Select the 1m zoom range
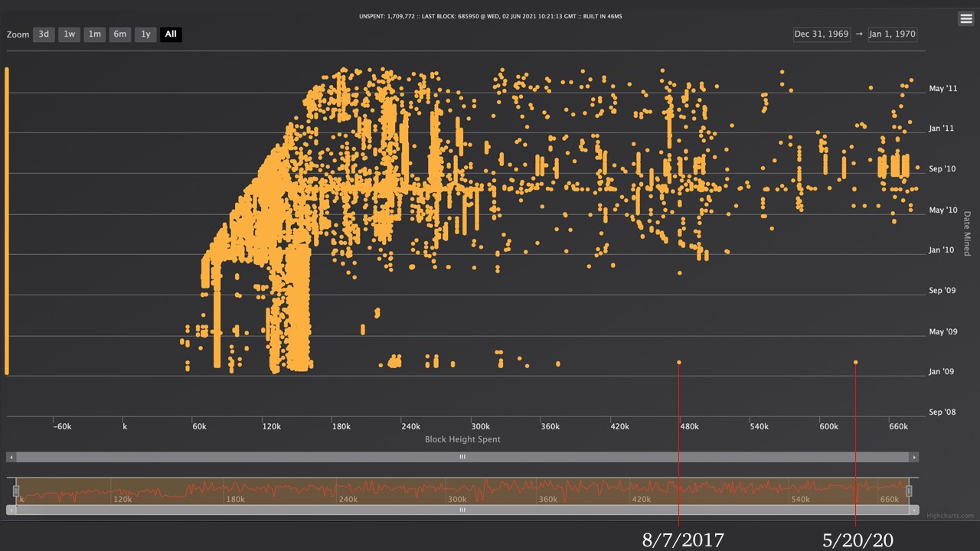Image resolution: width=980 pixels, height=551 pixels. click(94, 34)
